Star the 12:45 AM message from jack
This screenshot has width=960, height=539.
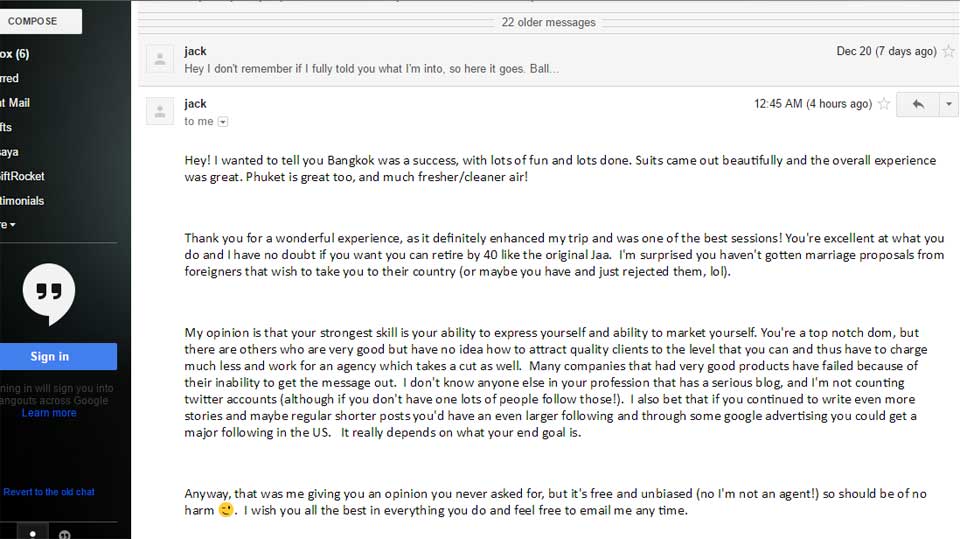[x=883, y=104]
